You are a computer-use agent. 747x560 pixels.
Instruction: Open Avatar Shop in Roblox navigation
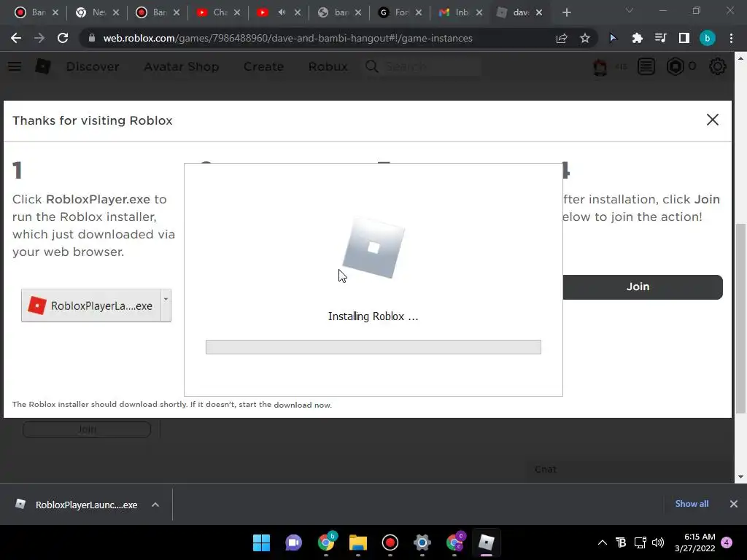(182, 66)
